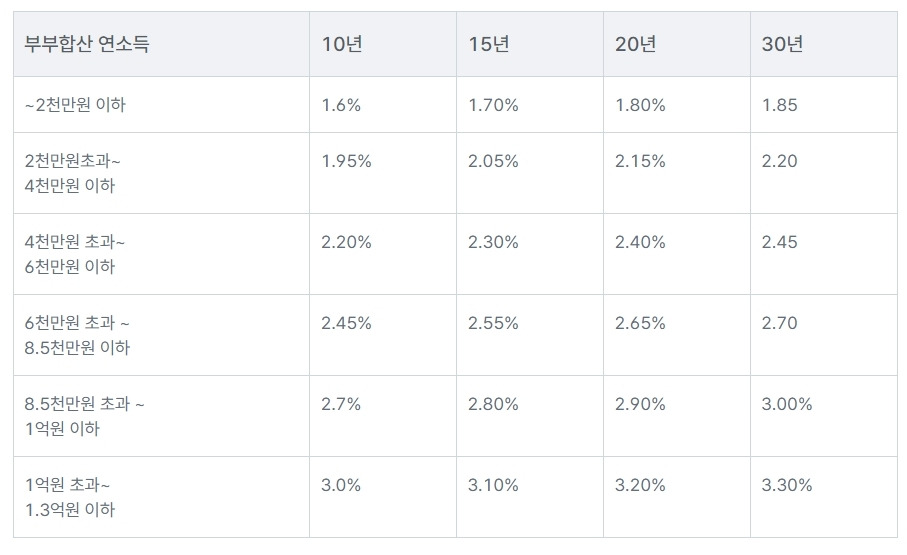The height and width of the screenshot is (555, 907).
Task: Select the 2천만원초과~4천만원 이하 row label
Action: (x=72, y=173)
